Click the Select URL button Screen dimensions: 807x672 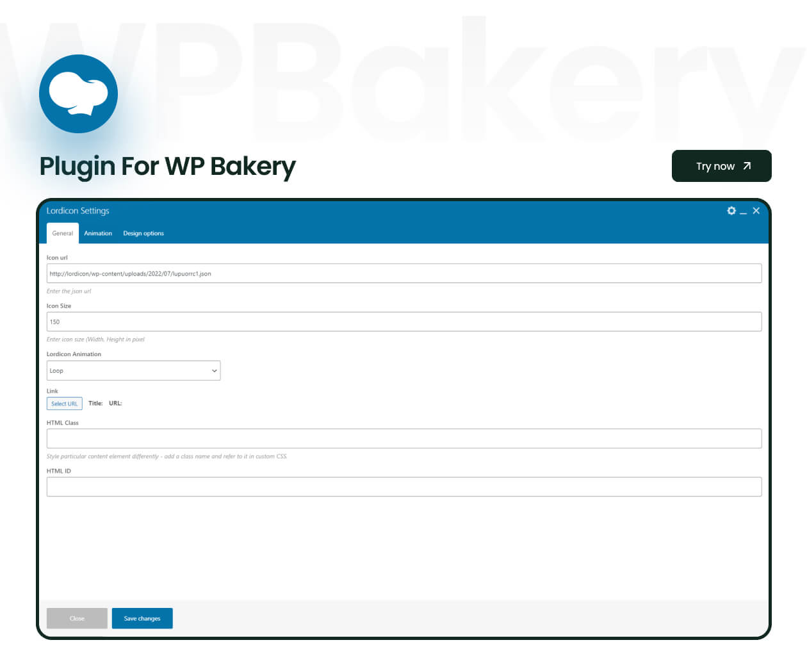pyautogui.click(x=65, y=404)
